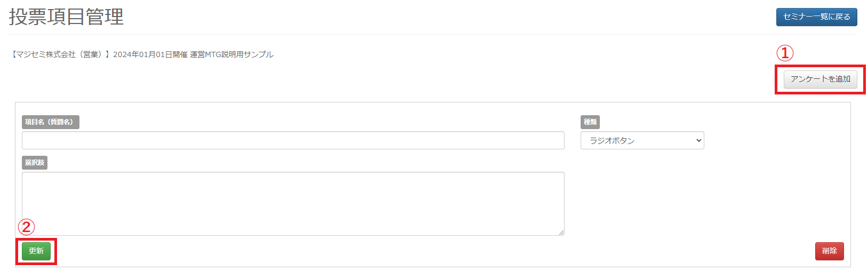The image size is (868, 271).
Task: Click the 種類 label tag
Action: pyautogui.click(x=590, y=122)
